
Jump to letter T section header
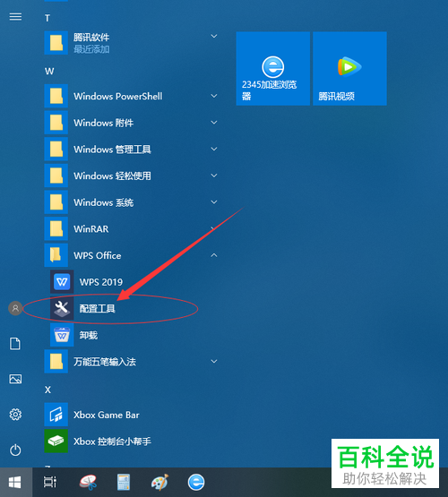(47, 19)
